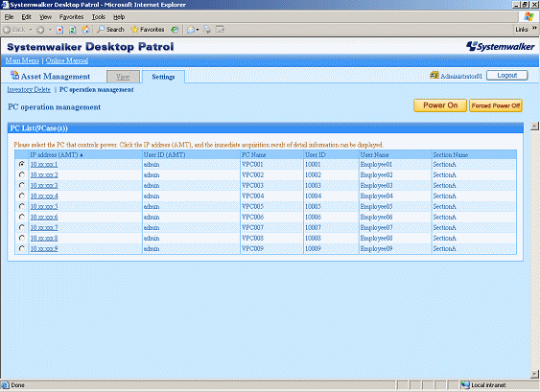Open the View menu in the menu bar
The height and width of the screenshot is (392, 540).
click(45, 17)
